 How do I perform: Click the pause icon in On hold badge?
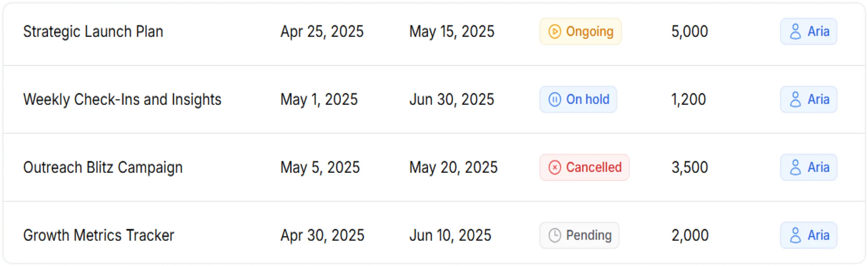(x=554, y=100)
